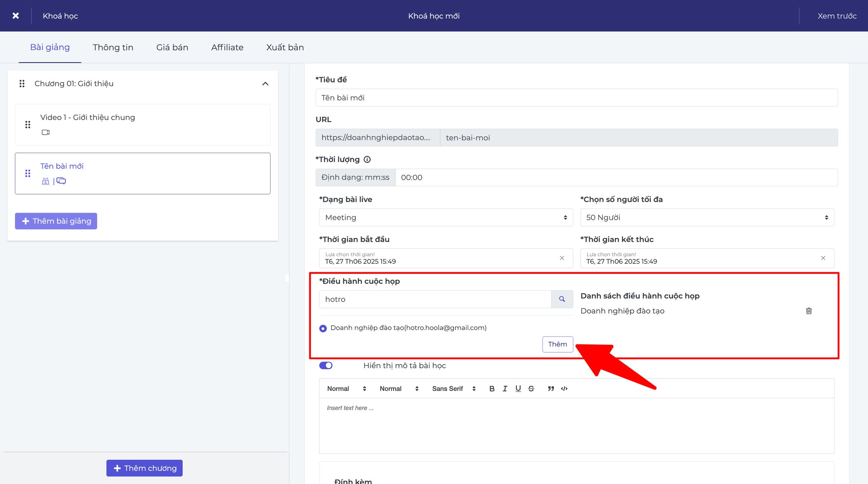Viewport: 868px width, 484px height.
Task: Toggle strikethrough in the editor toolbar
Action: click(531, 388)
